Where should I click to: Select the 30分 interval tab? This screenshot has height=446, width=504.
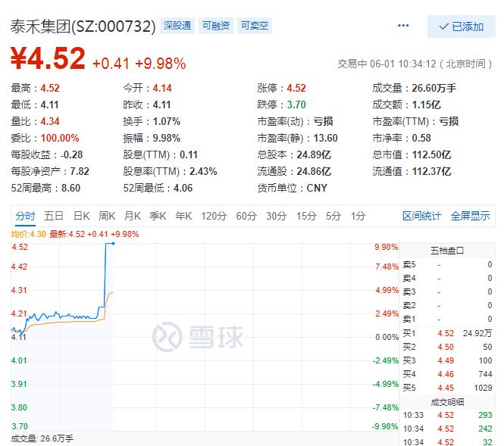coord(276,216)
